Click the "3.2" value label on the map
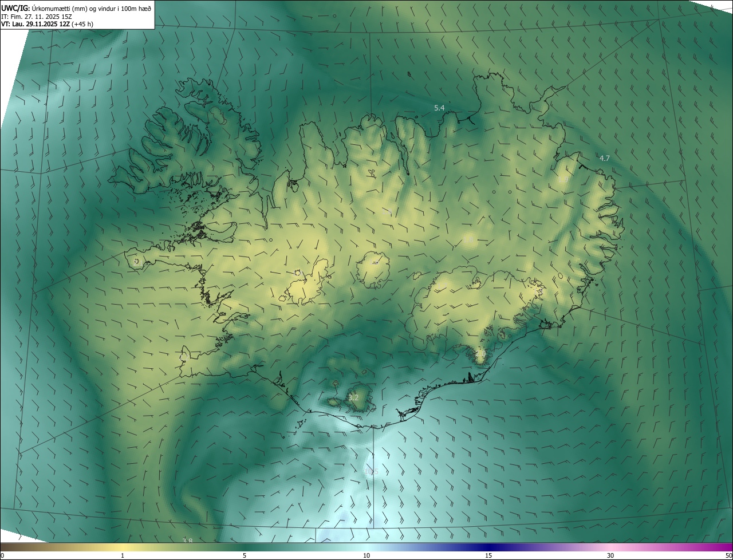Image resolution: width=733 pixels, height=560 pixels. point(353,397)
